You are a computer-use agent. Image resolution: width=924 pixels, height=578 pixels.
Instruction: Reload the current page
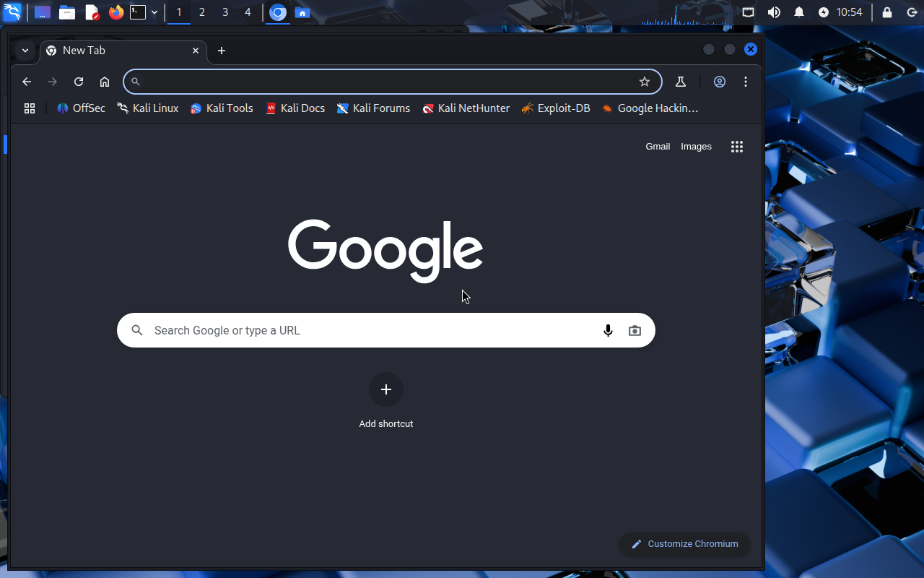click(x=79, y=82)
